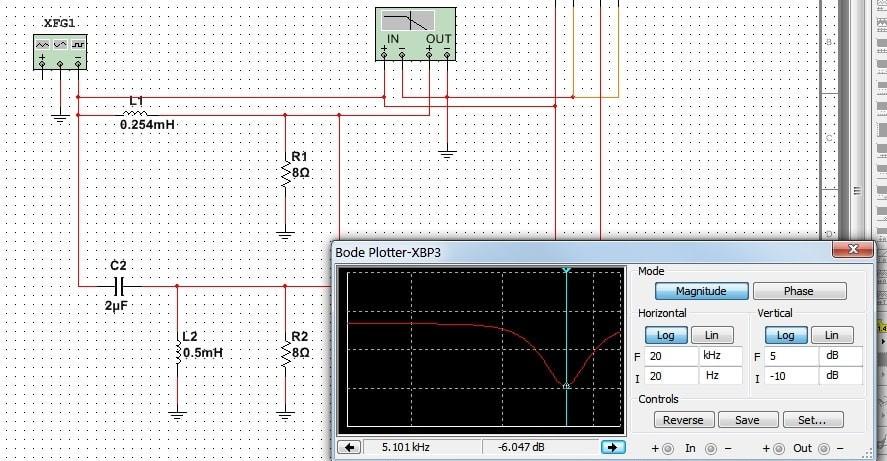This screenshot has height=461, width=887.
Task: Edit Horizontal I value field 20
Action: (x=671, y=376)
